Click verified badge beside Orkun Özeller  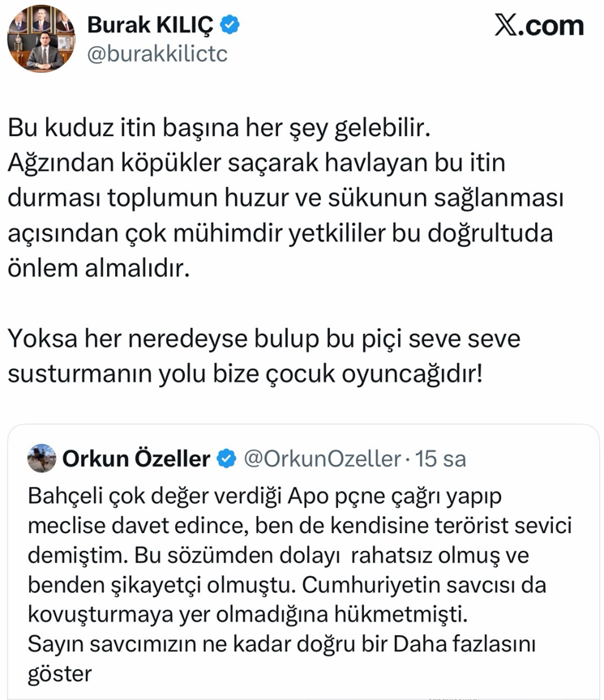[x=225, y=459]
